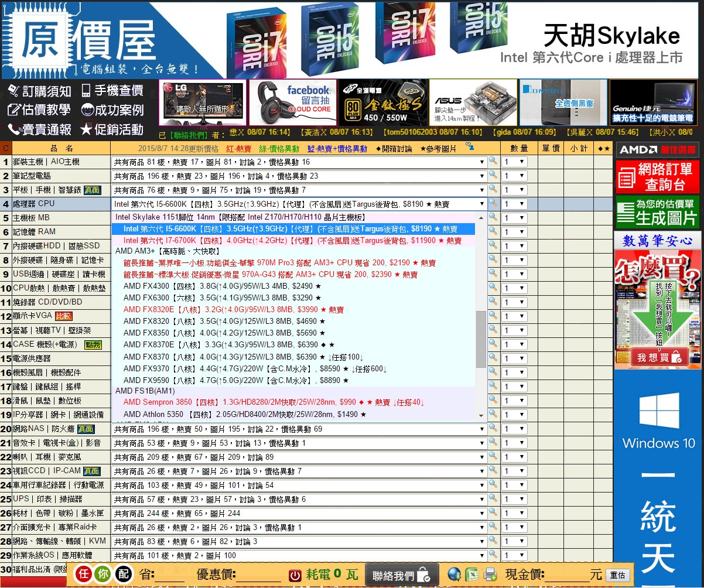Click the 生成圖片 green button
Screen dimensions: 704x588
click(657, 211)
